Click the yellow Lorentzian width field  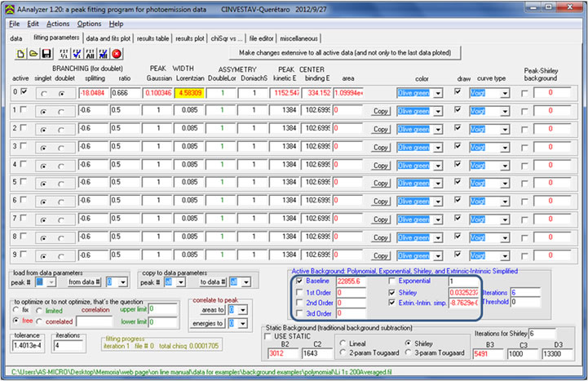[188, 93]
